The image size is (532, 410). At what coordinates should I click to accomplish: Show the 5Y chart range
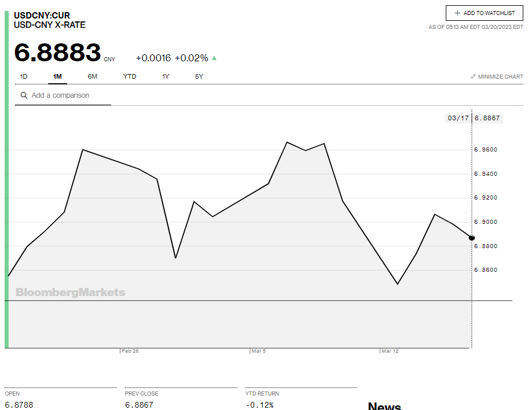pos(199,76)
